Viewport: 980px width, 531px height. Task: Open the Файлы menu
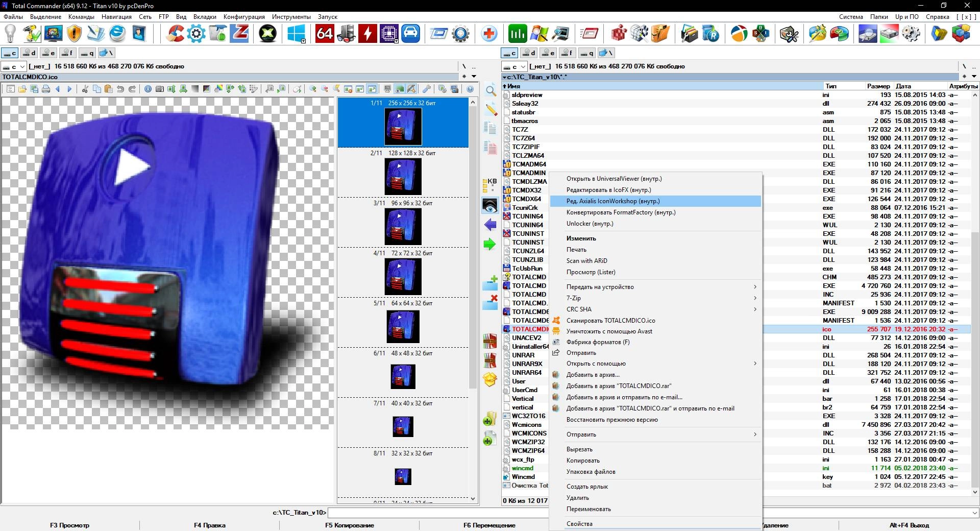click(x=13, y=17)
